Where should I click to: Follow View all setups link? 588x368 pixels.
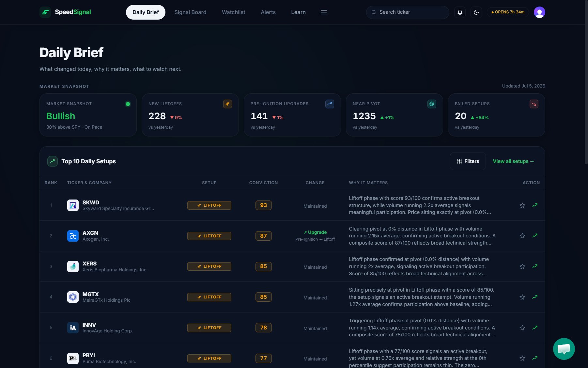[514, 161]
